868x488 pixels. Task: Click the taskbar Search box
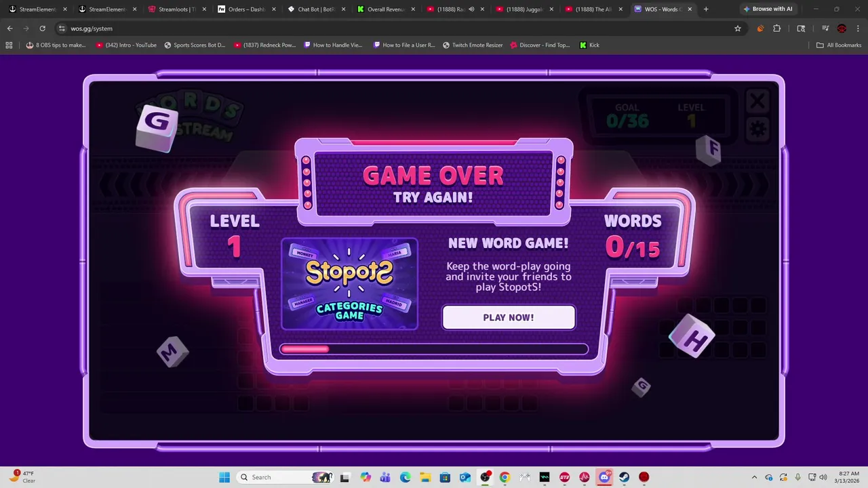click(285, 477)
